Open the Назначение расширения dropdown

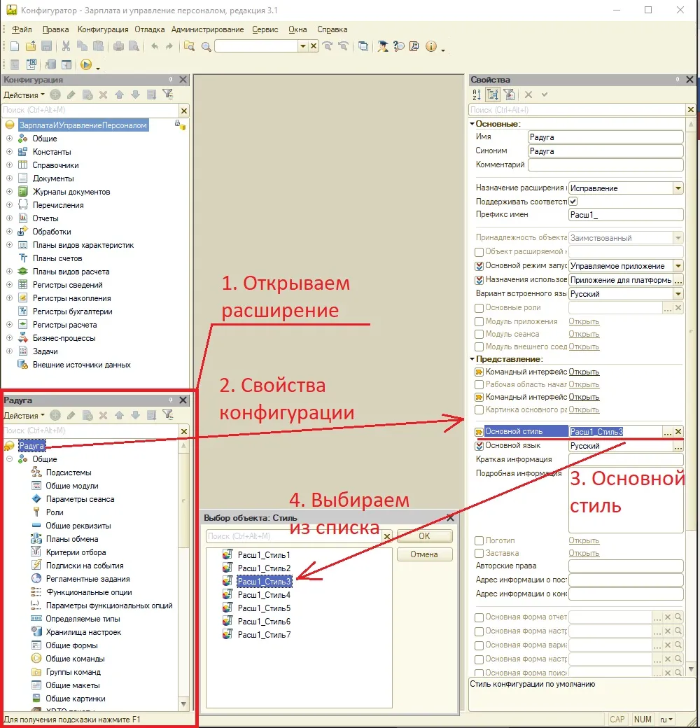678,188
